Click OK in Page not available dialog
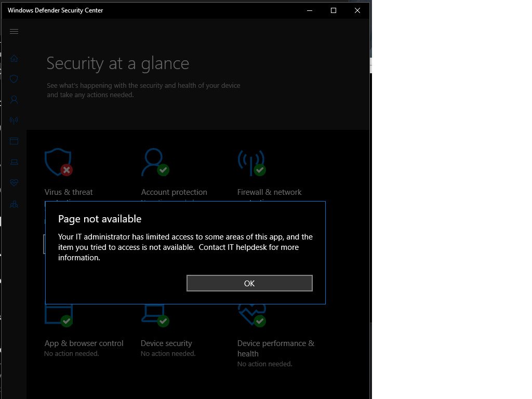The image size is (532, 399). 249,283
